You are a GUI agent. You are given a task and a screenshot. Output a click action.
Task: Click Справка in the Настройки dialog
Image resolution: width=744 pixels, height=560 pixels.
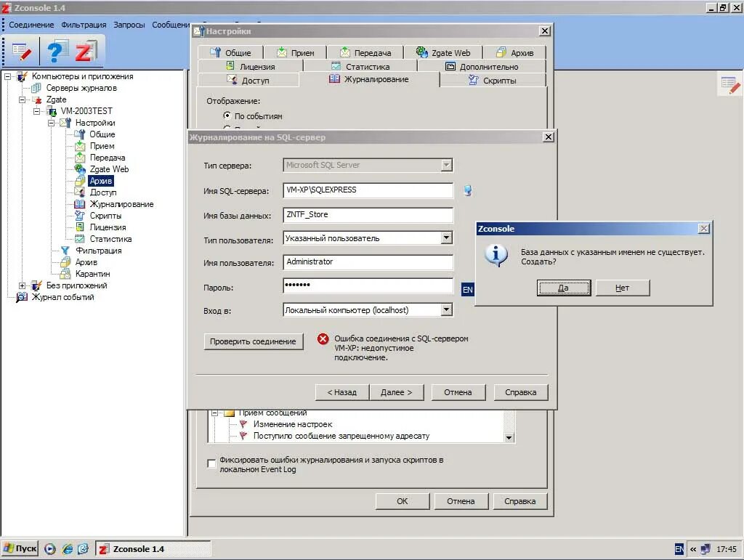520,501
